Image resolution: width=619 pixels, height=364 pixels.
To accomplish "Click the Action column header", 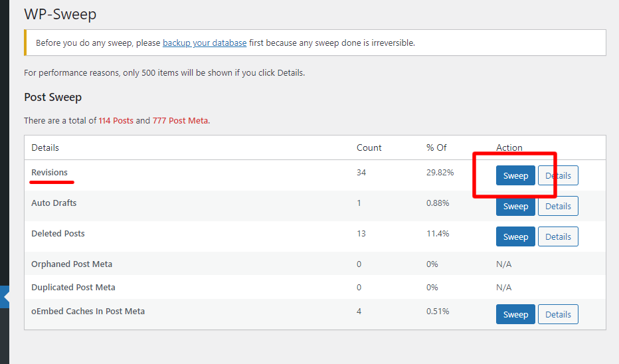I will 509,147.
